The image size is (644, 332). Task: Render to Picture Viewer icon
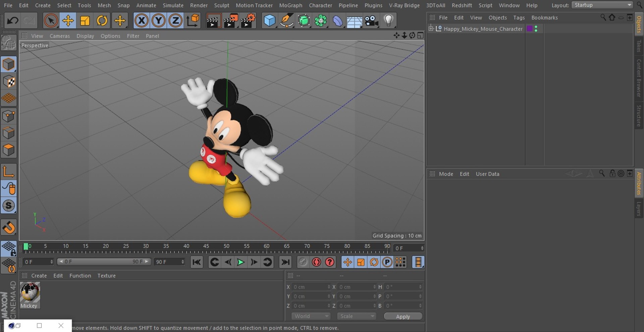(231, 21)
